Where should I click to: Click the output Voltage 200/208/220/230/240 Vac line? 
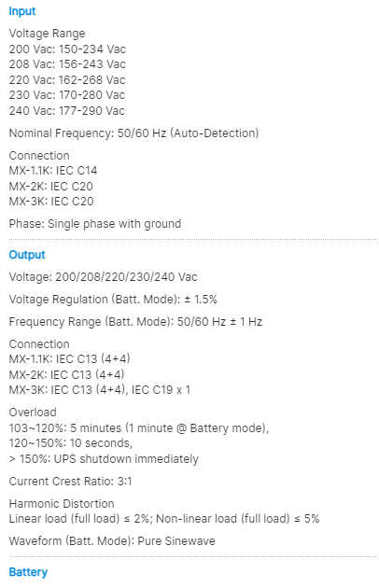(x=104, y=277)
